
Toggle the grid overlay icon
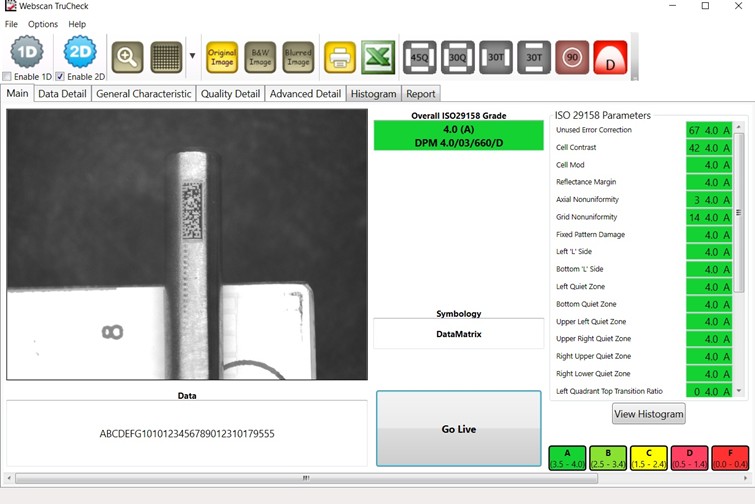(x=166, y=57)
